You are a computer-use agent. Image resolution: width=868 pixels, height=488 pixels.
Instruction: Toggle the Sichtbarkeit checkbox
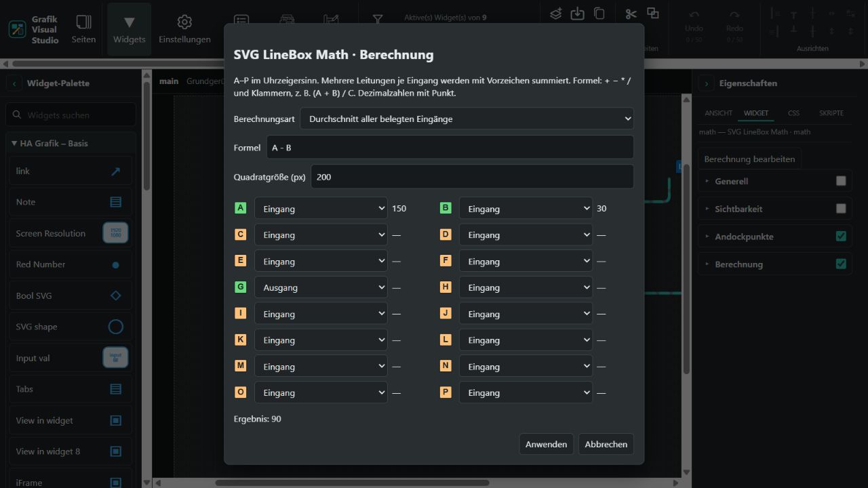tap(841, 209)
